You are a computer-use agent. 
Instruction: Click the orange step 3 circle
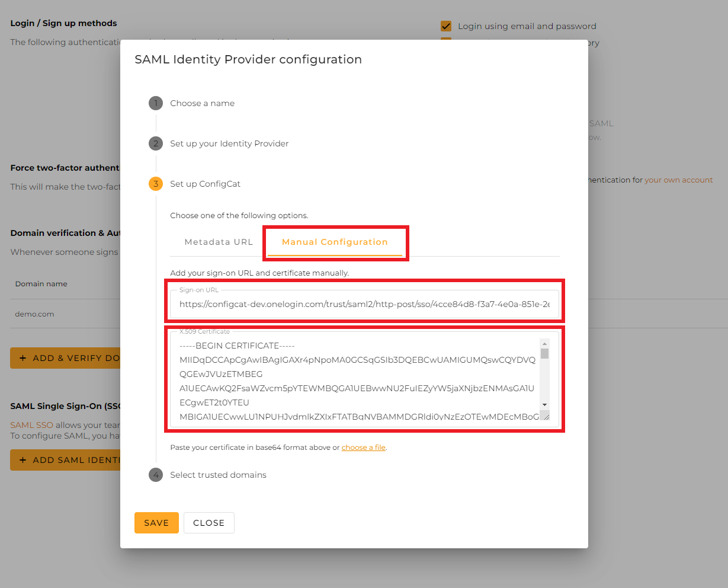click(x=155, y=184)
